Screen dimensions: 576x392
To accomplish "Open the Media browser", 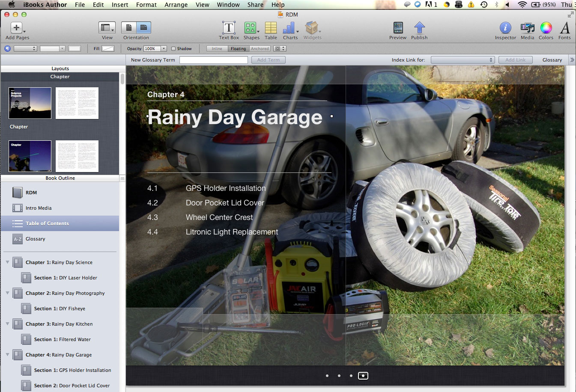I will point(527,28).
